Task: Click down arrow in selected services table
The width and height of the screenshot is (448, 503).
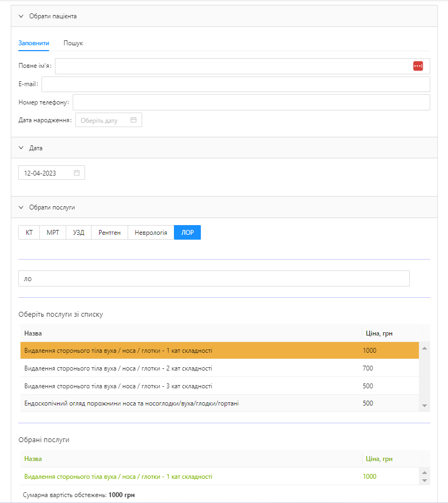Action: pos(424,480)
